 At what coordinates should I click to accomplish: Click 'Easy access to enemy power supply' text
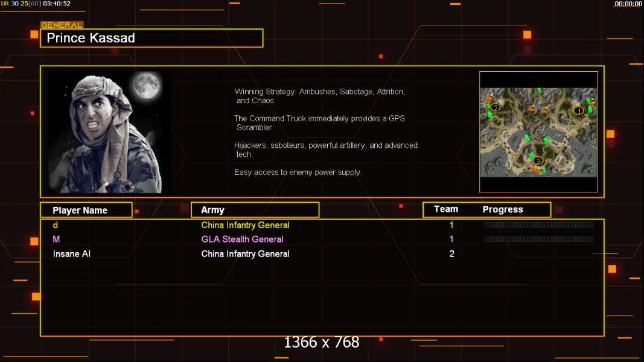click(298, 173)
